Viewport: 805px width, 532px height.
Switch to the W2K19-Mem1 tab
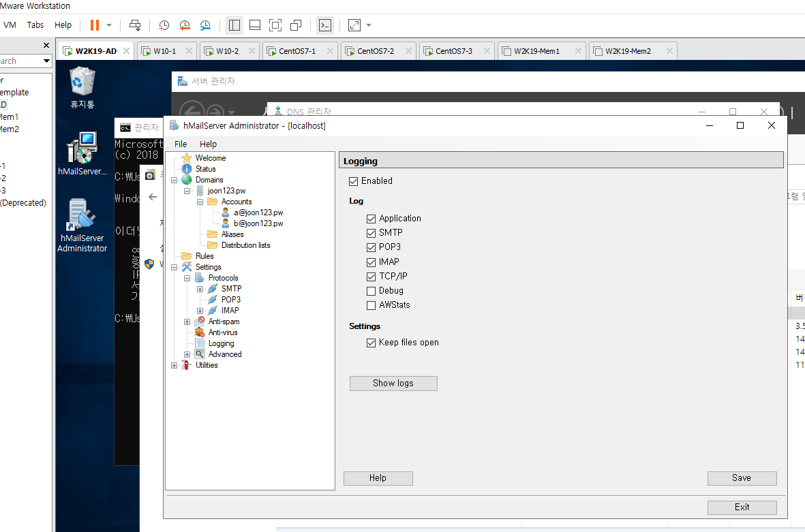tap(541, 51)
